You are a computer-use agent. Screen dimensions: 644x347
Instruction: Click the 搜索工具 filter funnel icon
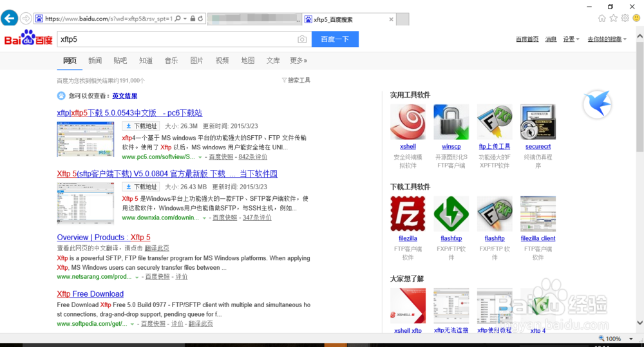(284, 80)
